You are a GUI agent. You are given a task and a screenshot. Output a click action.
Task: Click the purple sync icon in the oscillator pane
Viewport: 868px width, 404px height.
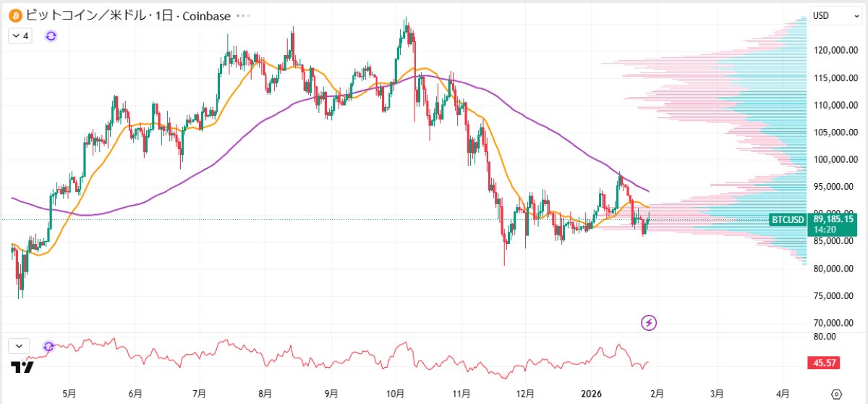point(48,347)
